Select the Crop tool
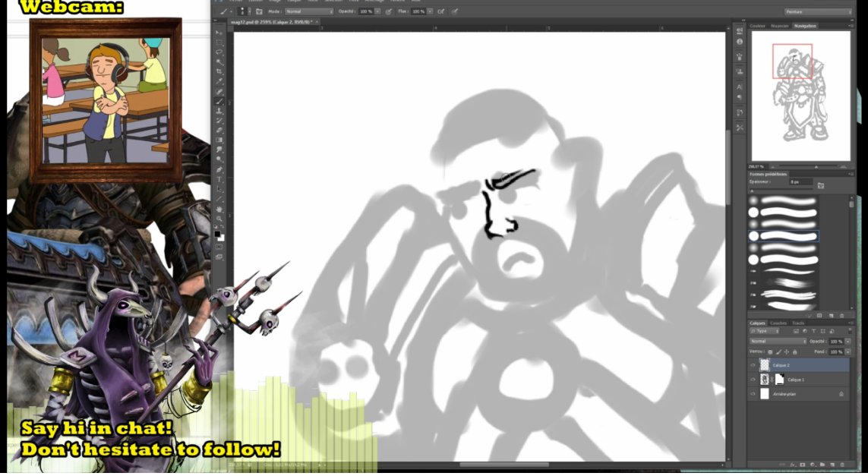868x476 pixels. [x=219, y=71]
